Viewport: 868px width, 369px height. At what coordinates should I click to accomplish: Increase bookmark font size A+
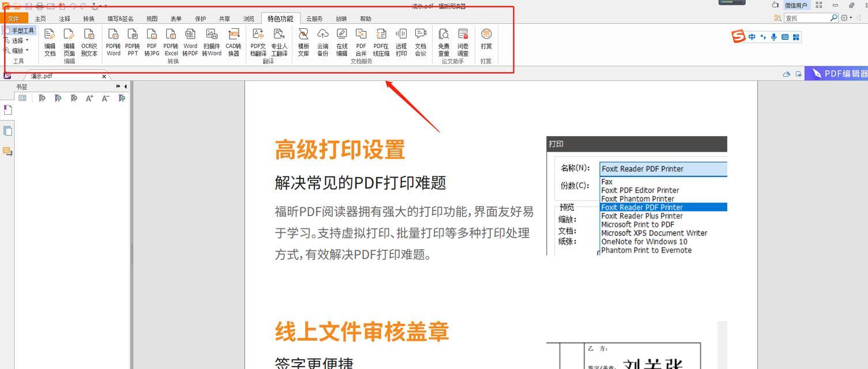click(89, 98)
